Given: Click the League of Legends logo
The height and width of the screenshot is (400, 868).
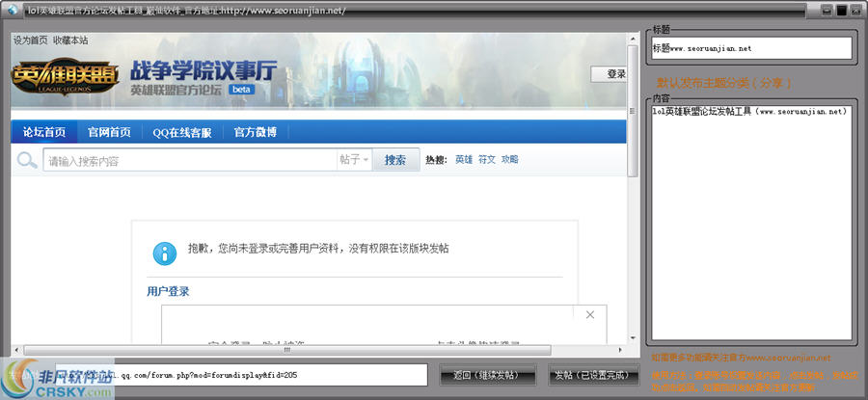Looking at the screenshot, I should coord(66,76).
